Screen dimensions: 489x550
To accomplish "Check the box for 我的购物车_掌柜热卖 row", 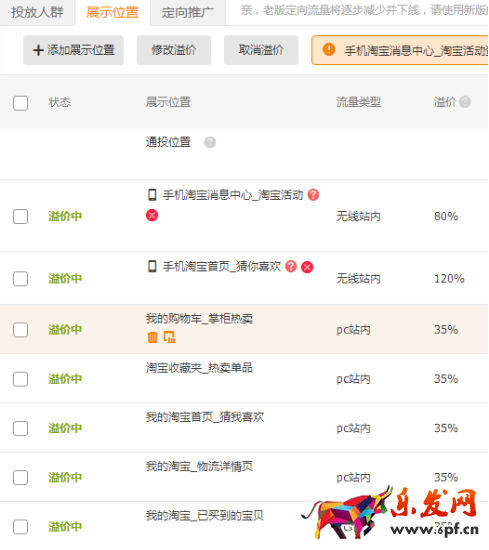I will pyautogui.click(x=20, y=330).
